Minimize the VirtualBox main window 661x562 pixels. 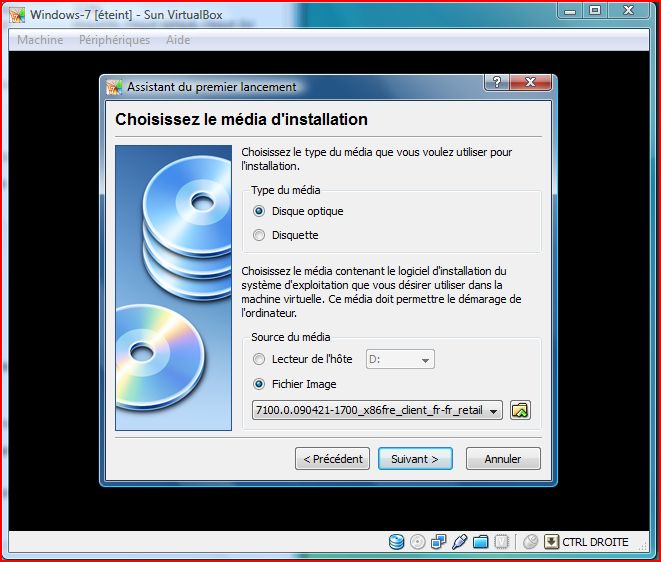[570, 11]
